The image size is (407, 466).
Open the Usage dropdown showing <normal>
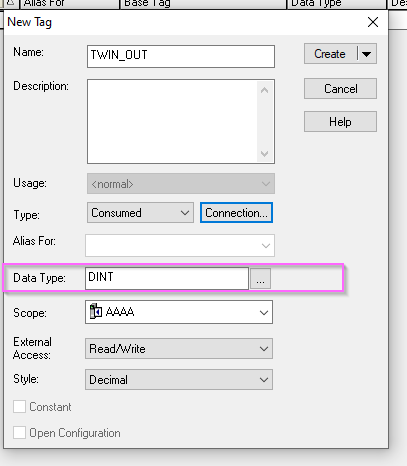point(181,183)
